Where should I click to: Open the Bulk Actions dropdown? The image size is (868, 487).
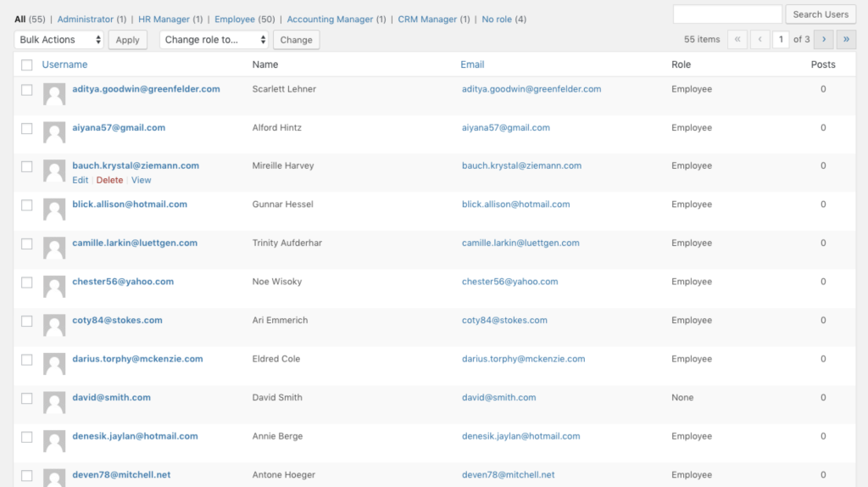pos(58,40)
